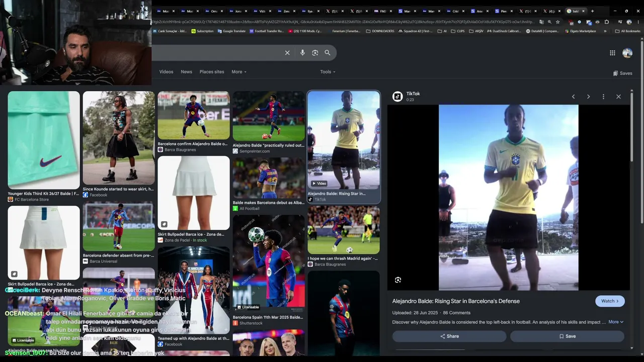
Task: Click the TikTok source logo in the preview panel
Action: pyautogui.click(x=397, y=96)
